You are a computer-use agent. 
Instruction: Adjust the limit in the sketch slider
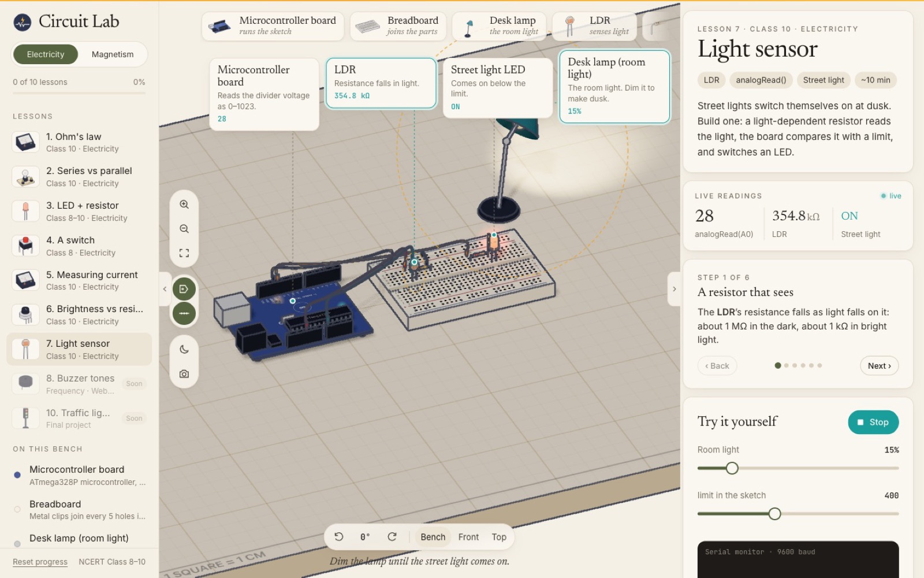click(x=774, y=514)
